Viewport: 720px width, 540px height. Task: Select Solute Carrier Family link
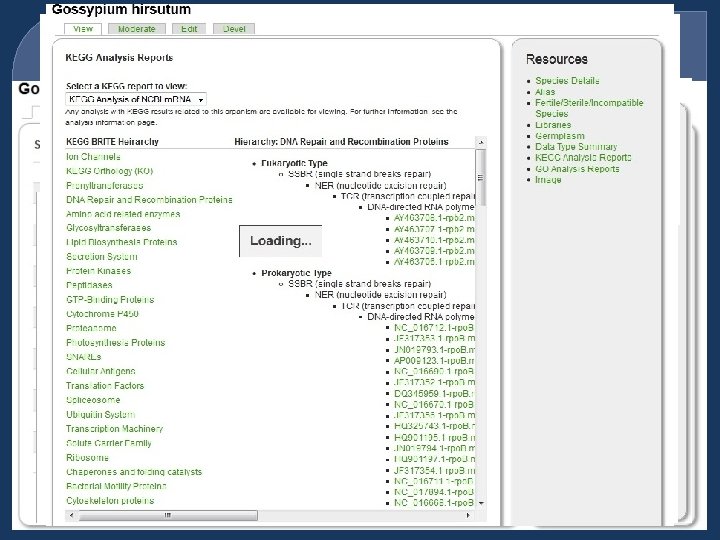pos(109,443)
